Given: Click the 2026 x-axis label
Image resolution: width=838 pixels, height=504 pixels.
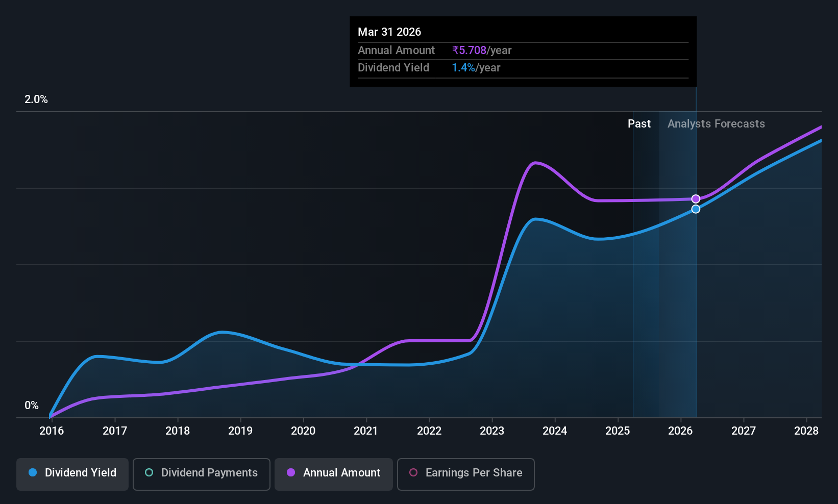Looking at the screenshot, I should pos(680,431).
